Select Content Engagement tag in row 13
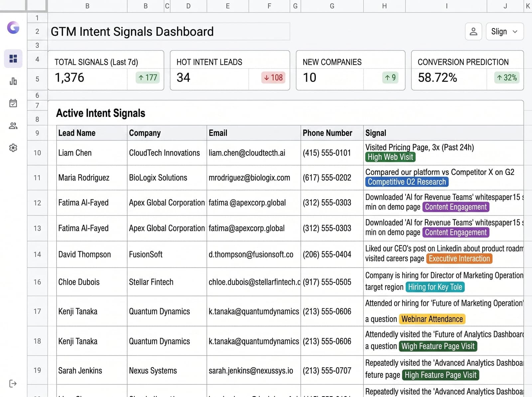This screenshot has width=532, height=397. click(456, 232)
